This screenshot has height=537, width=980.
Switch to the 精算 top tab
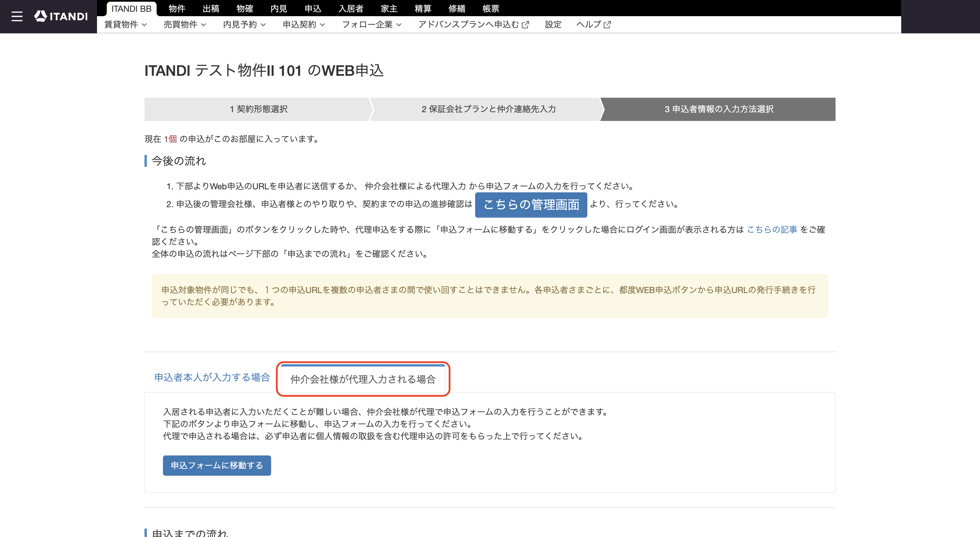pyautogui.click(x=423, y=8)
